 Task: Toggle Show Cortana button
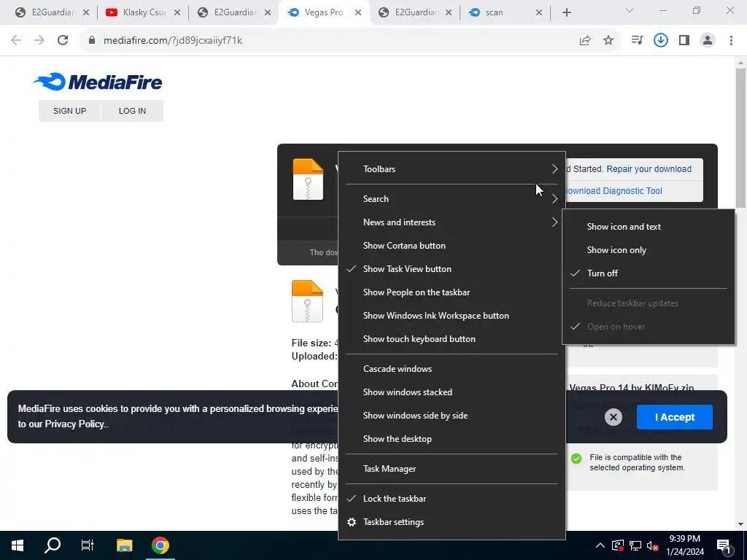click(x=452, y=246)
